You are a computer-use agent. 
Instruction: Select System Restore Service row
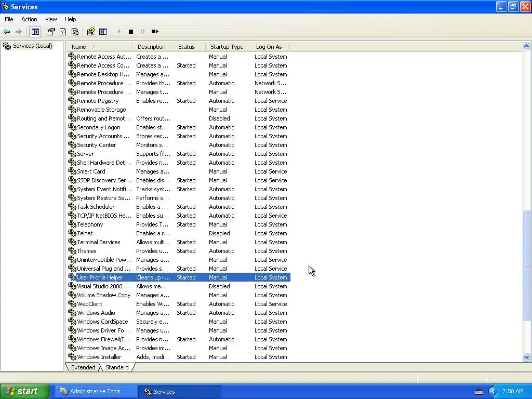tap(179, 198)
